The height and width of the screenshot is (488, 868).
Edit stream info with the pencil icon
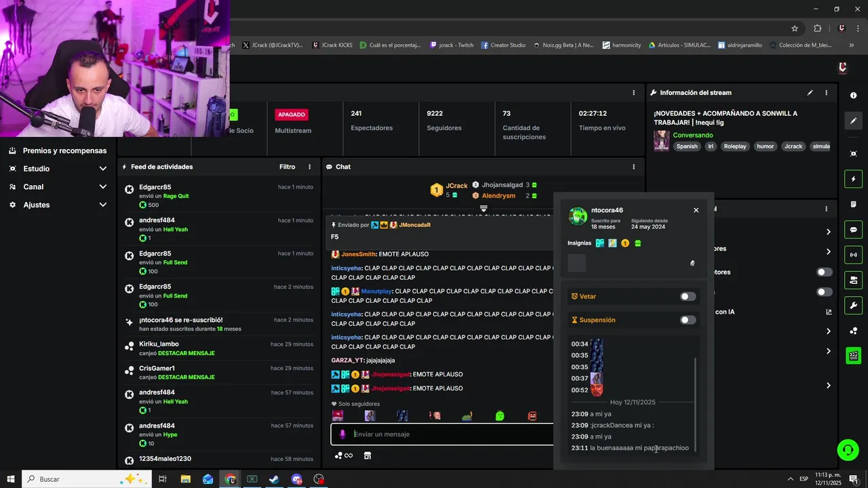click(810, 93)
